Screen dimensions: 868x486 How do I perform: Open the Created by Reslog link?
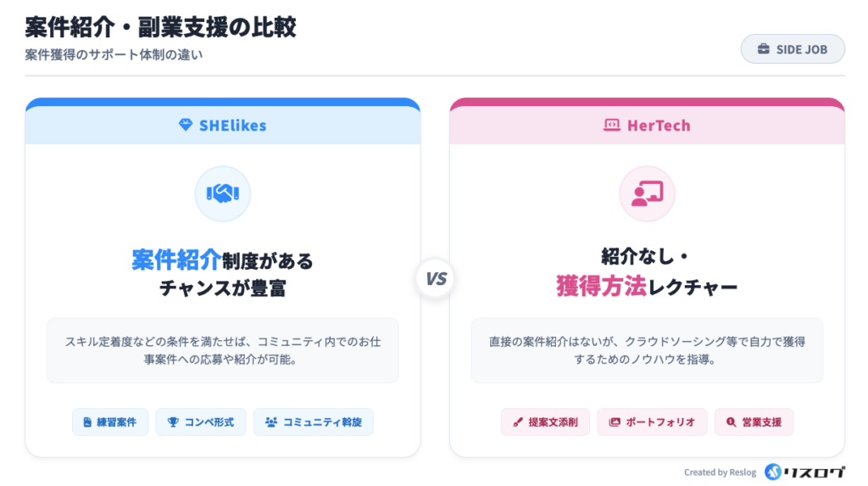[720, 472]
